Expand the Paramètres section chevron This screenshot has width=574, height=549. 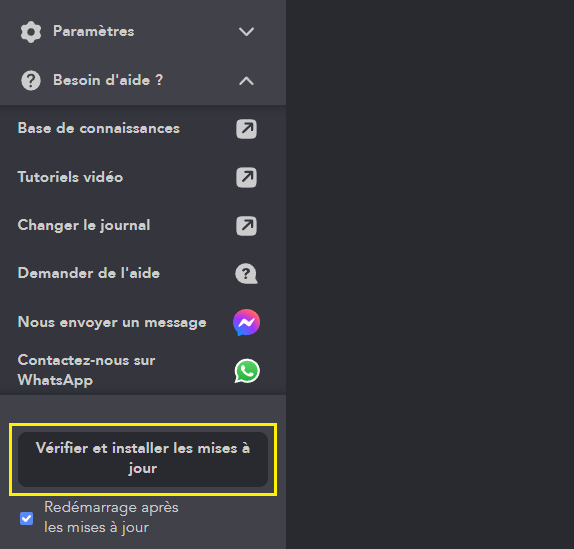pos(246,31)
